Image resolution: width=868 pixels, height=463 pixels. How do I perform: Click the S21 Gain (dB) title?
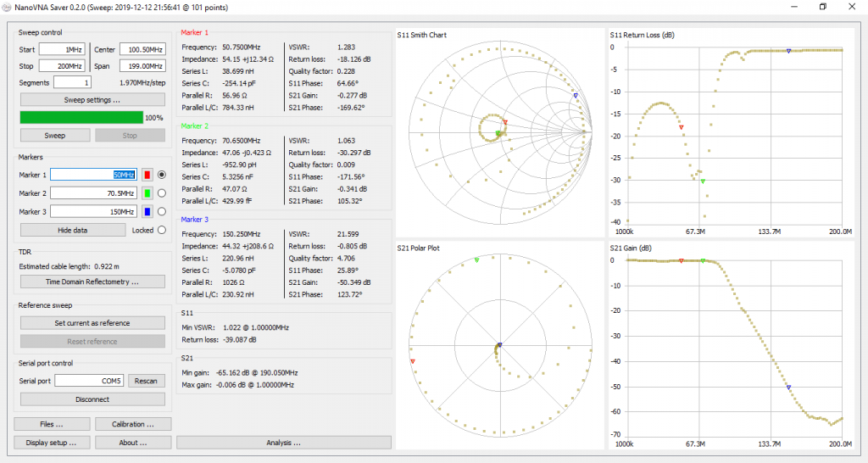[x=632, y=248]
